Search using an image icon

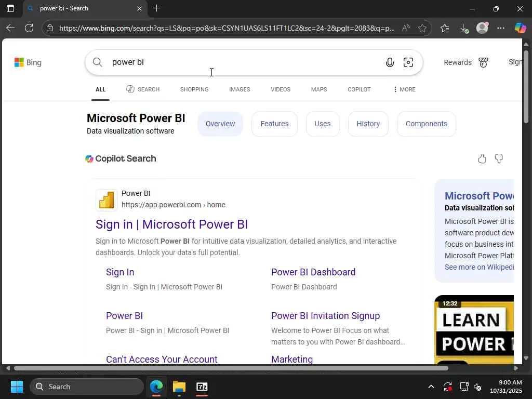pyautogui.click(x=408, y=62)
